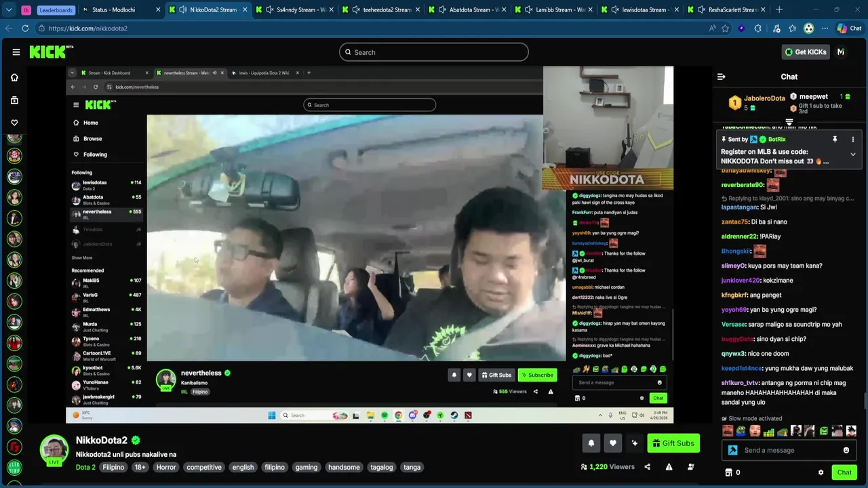868x488 pixels.
Task: Open browser tab list dropdown arrow
Action: (9, 9)
